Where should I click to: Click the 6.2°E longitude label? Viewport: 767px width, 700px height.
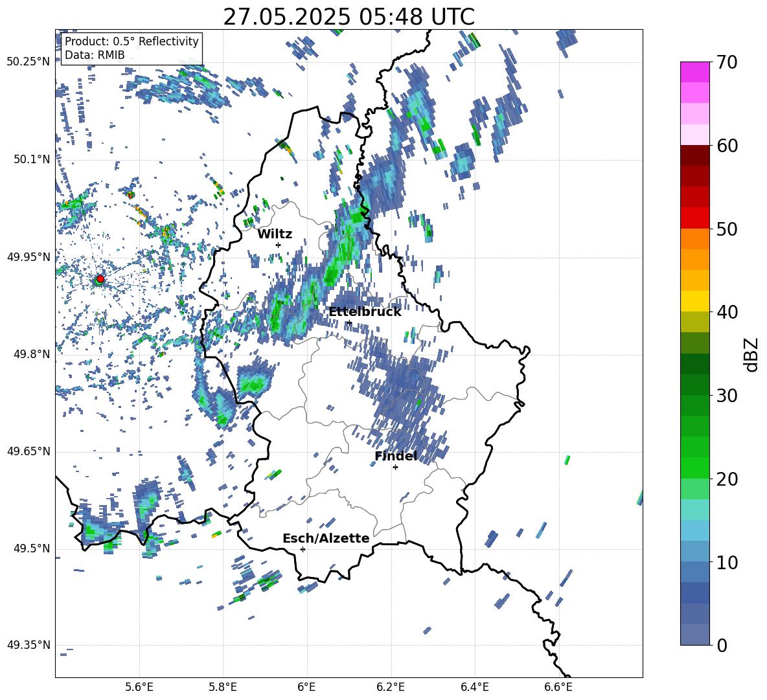coord(391,687)
